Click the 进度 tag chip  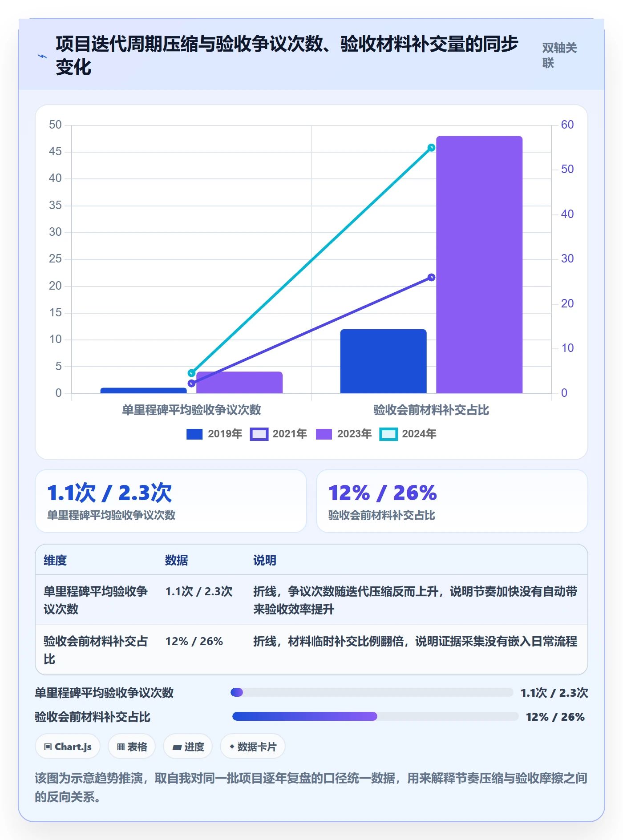pyautogui.click(x=188, y=746)
